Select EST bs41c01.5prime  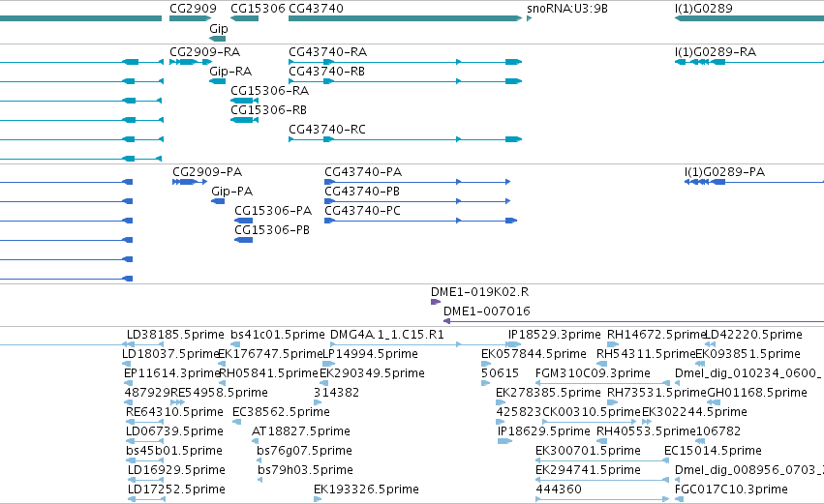(278, 335)
